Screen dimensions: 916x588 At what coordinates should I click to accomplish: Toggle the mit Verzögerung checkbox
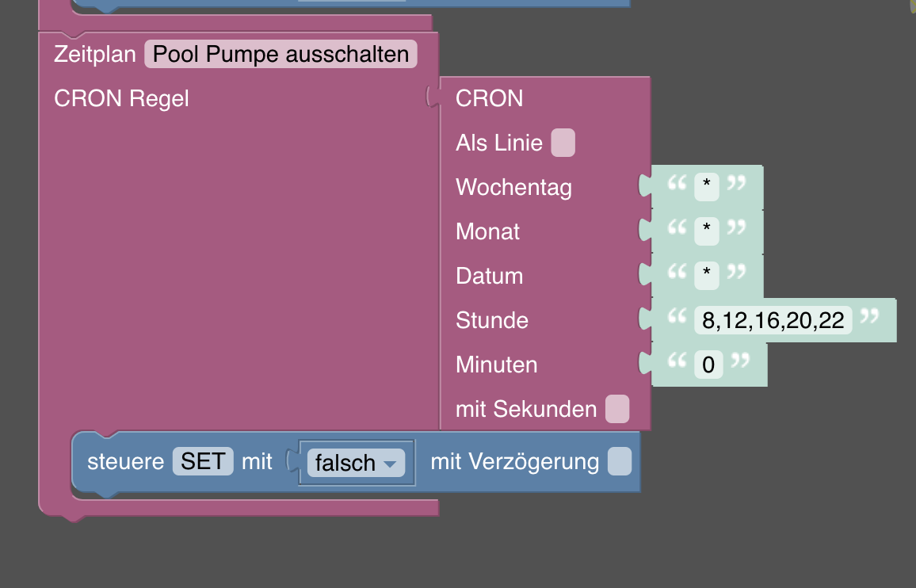pyautogui.click(x=620, y=462)
